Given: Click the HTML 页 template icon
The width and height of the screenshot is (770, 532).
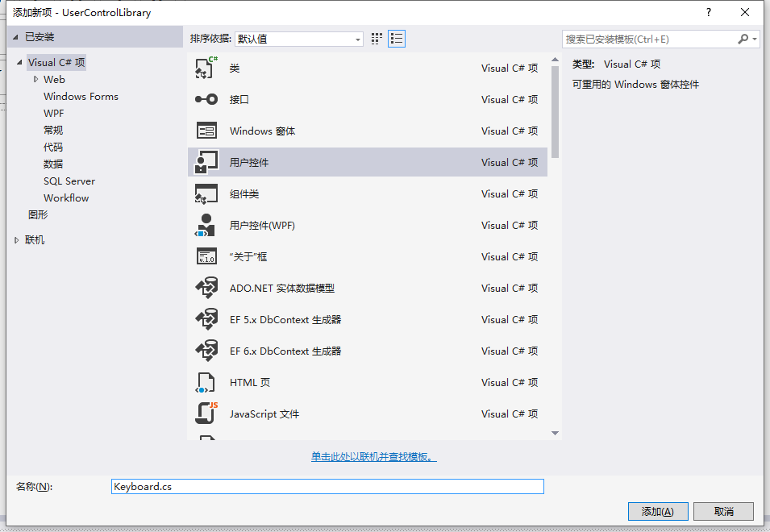Looking at the screenshot, I should [x=206, y=382].
